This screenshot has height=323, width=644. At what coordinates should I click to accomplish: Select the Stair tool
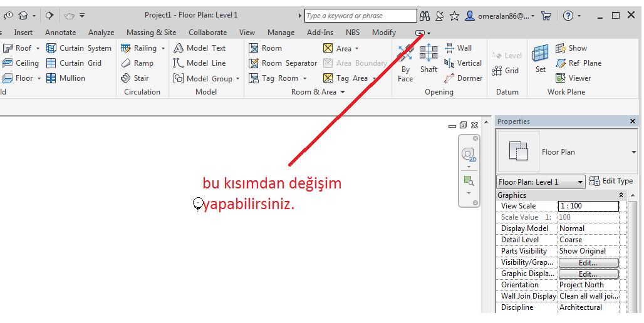pos(135,78)
